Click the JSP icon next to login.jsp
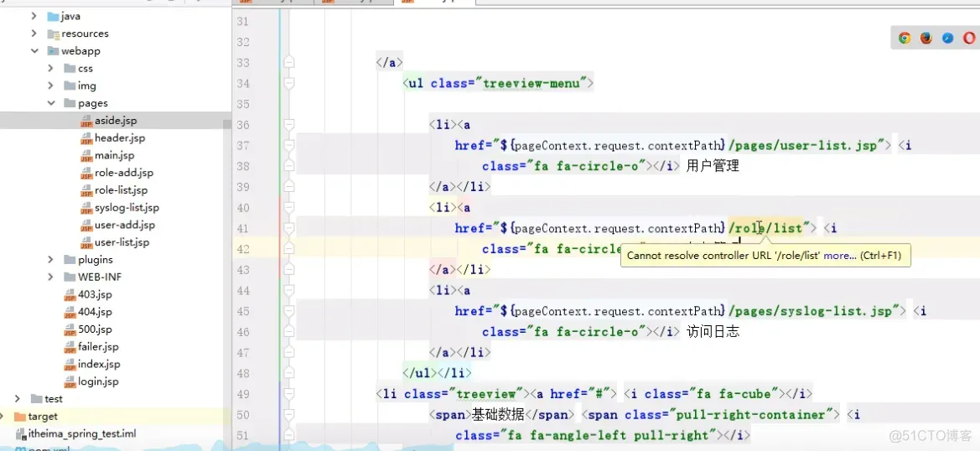980x451 pixels. [70, 382]
